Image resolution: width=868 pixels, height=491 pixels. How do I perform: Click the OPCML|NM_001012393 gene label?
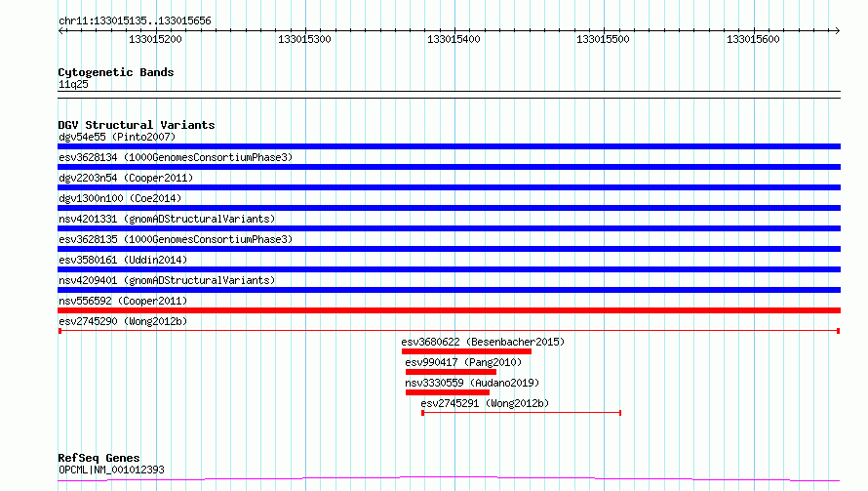coord(111,470)
